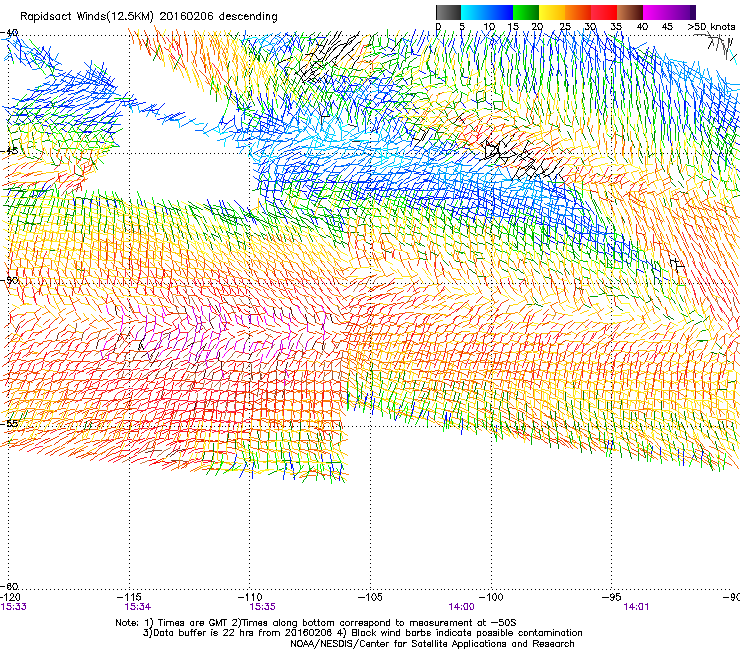
Task: Click the 'Data buffer is 22 hrs' note
Action: [x=362, y=633]
